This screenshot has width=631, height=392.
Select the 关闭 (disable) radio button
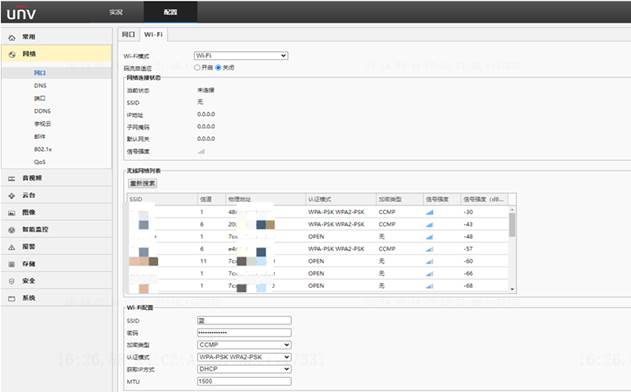[x=219, y=67]
